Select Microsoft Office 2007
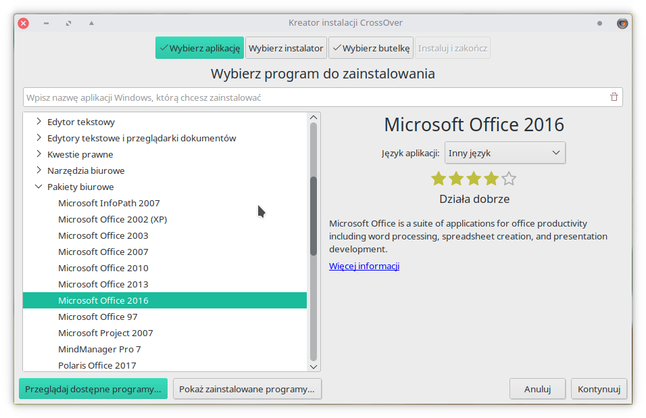The image size is (646, 418). tap(165, 252)
